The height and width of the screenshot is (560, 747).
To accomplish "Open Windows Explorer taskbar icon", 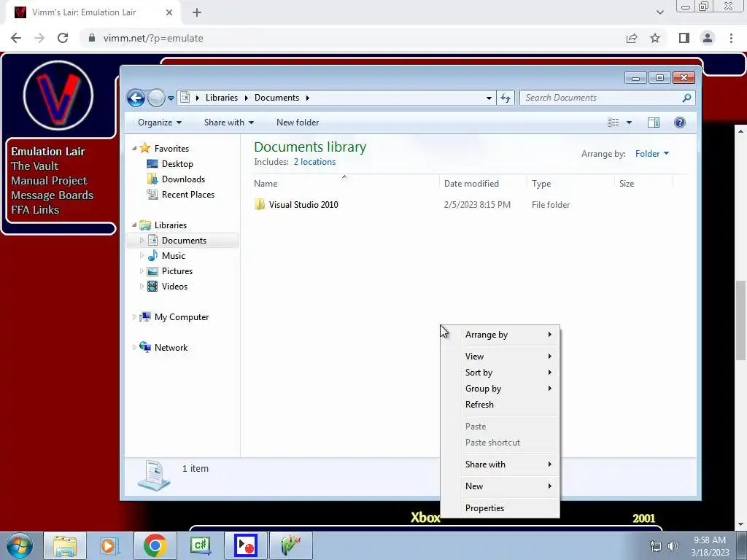I will click(x=65, y=545).
